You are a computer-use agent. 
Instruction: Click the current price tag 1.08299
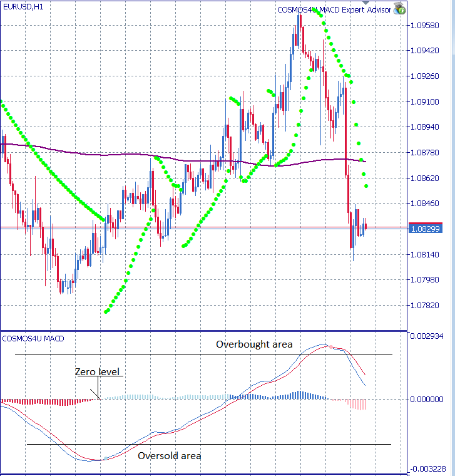click(x=426, y=228)
